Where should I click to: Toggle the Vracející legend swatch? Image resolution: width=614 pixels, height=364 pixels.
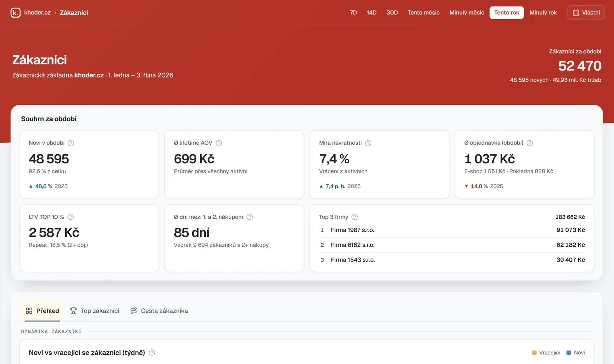534,353
